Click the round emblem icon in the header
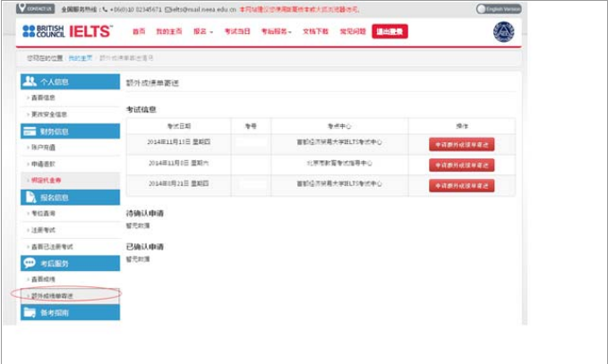Viewport: 608px width, 364px height. [x=503, y=32]
